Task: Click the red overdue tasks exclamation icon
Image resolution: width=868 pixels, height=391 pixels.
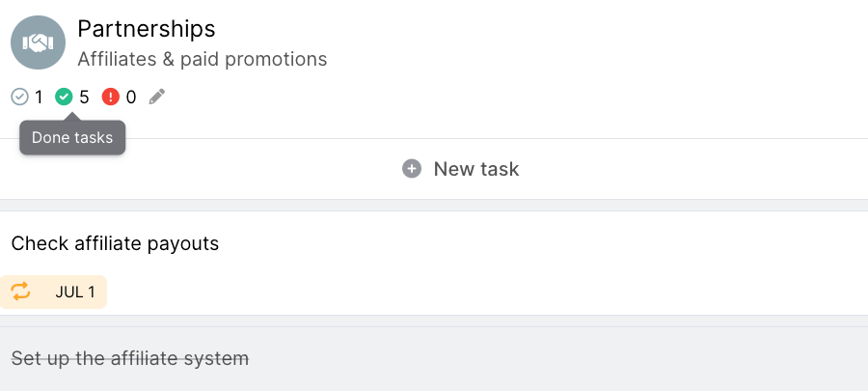Action: 111,97
